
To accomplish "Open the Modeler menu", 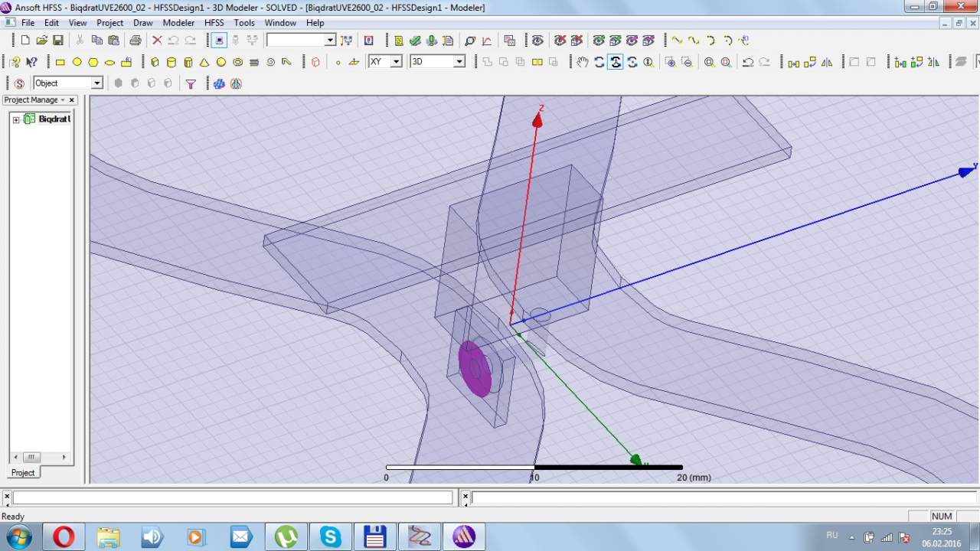I will click(178, 23).
